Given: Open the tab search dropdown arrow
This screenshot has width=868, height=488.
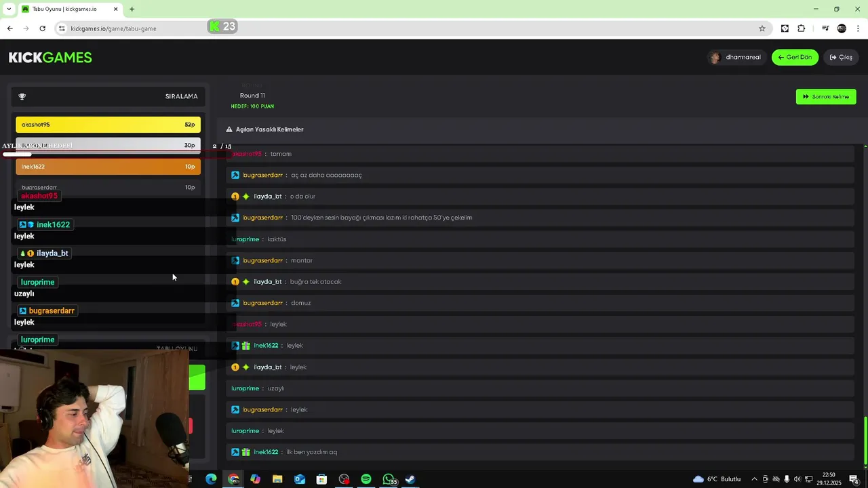Looking at the screenshot, I should 9,9.
